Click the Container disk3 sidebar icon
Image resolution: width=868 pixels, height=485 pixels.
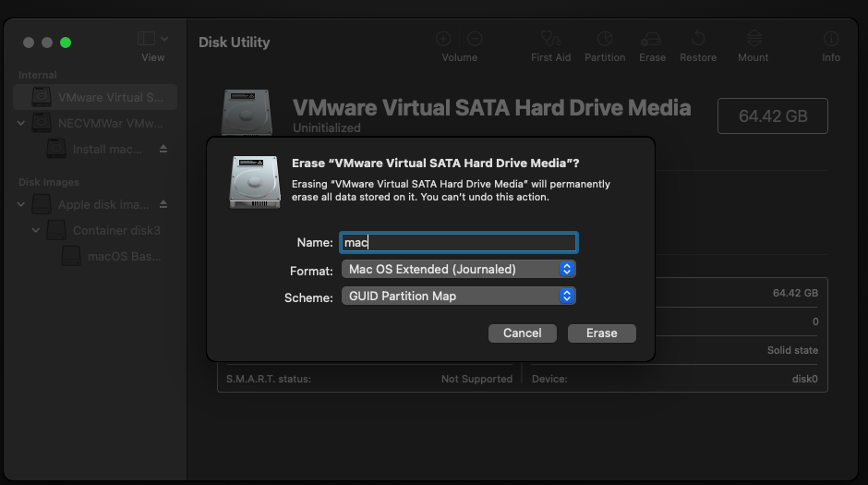coord(56,230)
